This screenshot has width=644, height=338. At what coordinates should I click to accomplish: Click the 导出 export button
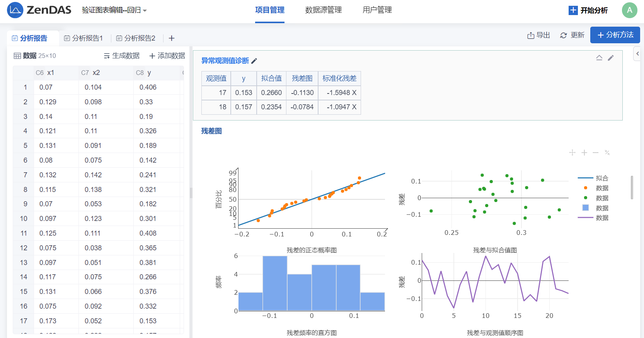538,35
